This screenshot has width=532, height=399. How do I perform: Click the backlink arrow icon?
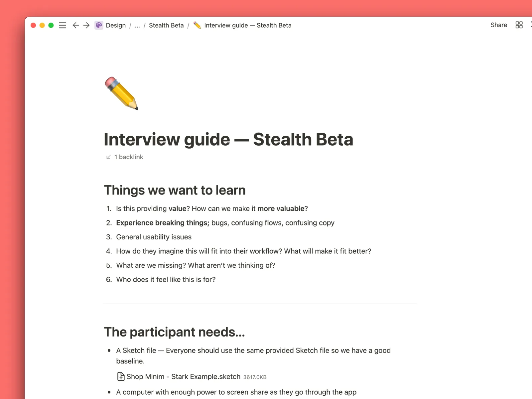click(x=108, y=157)
